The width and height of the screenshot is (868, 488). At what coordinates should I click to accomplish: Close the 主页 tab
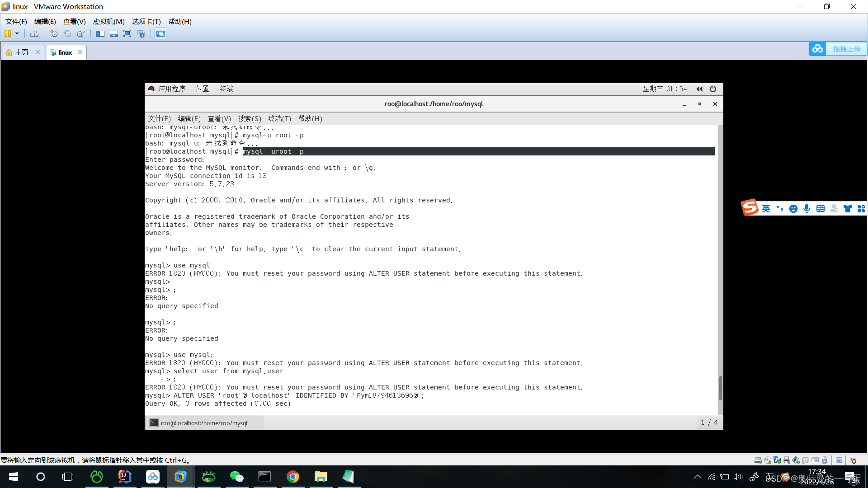coord(38,52)
